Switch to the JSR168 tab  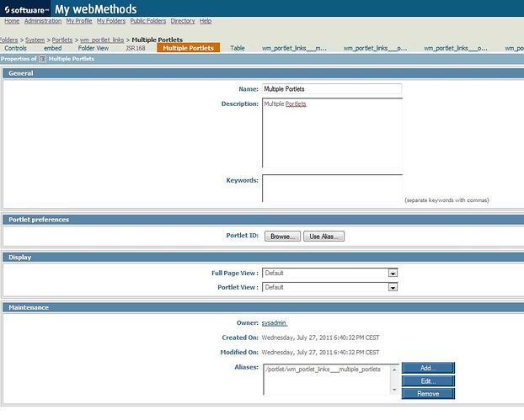coord(136,48)
